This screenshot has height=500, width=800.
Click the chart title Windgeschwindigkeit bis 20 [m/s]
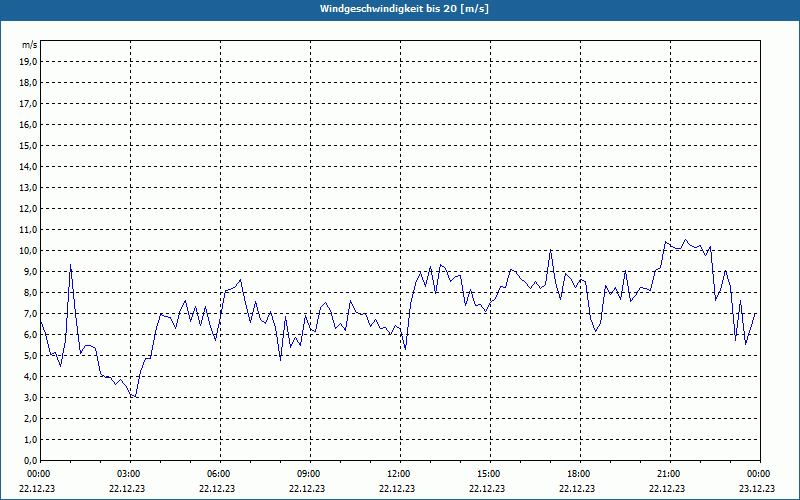tap(404, 9)
